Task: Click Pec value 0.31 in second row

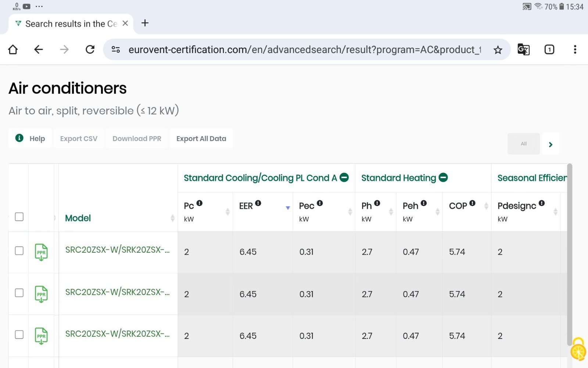Action: [306, 294]
